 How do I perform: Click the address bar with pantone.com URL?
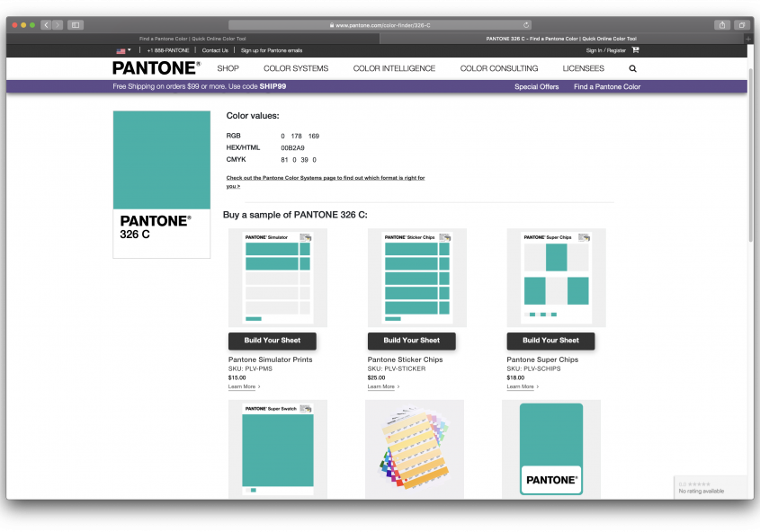point(380,25)
